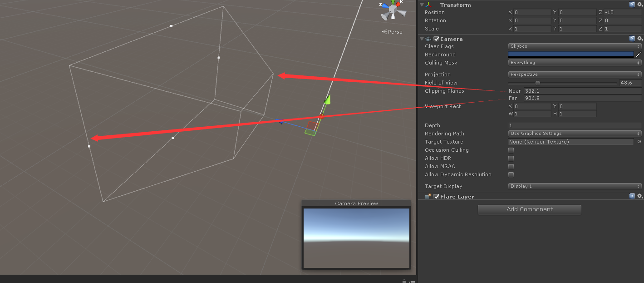Enable the Allow MSAA checkbox
Viewport: 644px width, 283px height.
point(511,166)
